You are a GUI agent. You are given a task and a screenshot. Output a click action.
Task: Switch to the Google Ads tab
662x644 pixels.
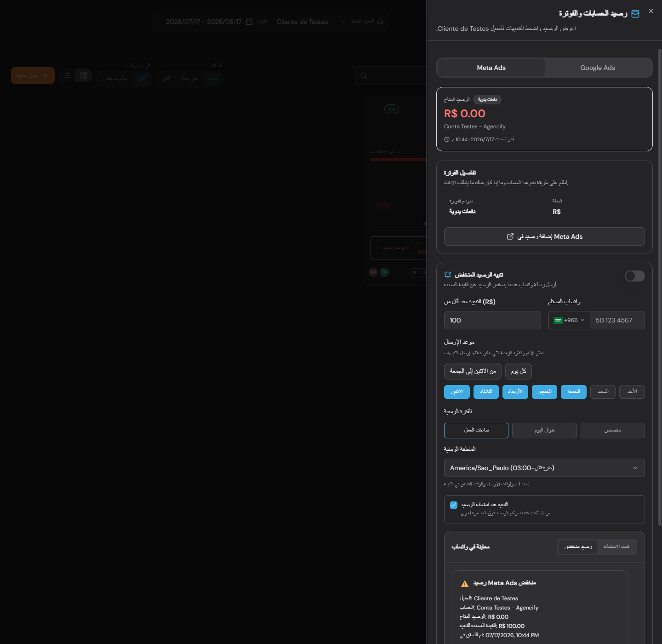598,68
